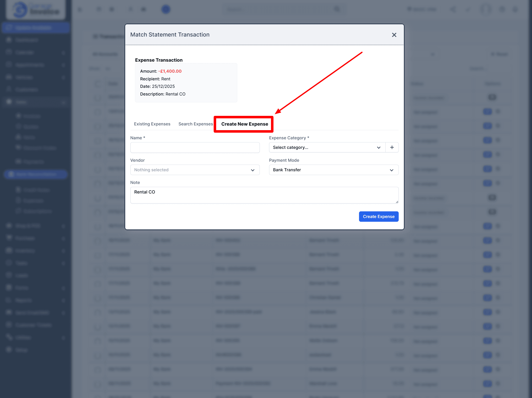
Task: Click inside the Note text area
Action: point(264,195)
